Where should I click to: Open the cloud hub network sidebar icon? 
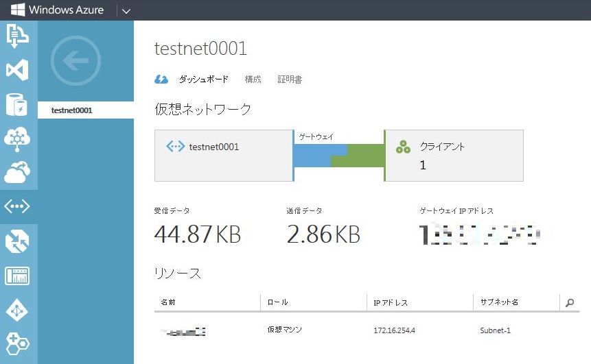(17, 138)
